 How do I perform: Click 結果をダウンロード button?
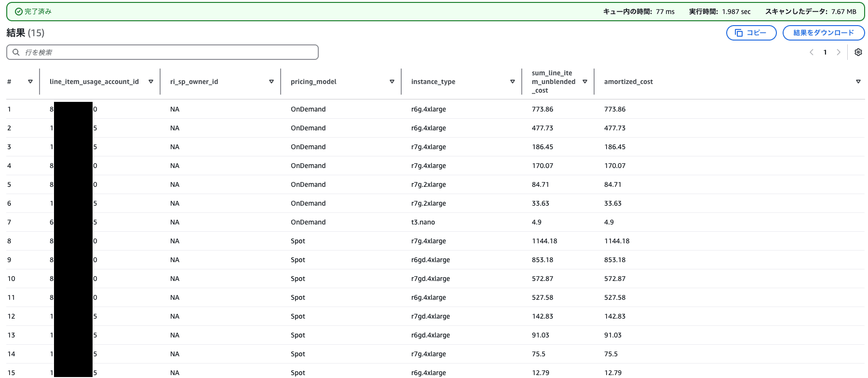pos(824,33)
